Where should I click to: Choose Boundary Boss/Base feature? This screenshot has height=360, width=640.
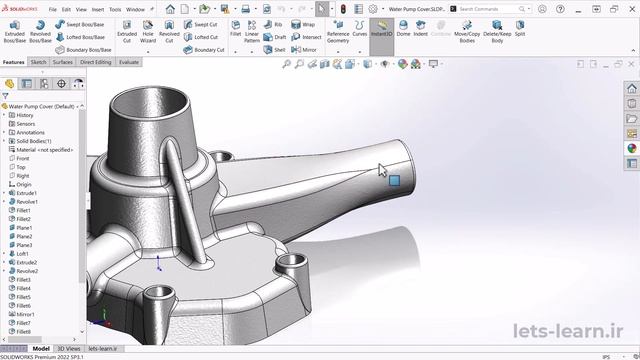click(83, 50)
